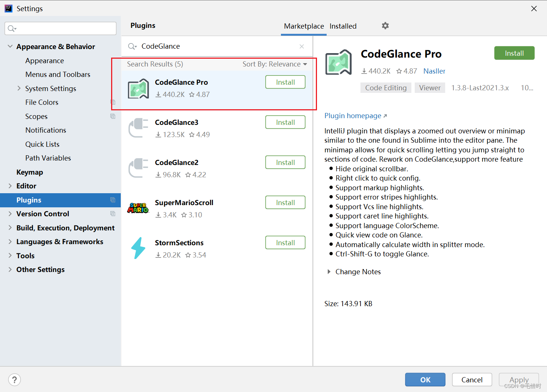The height and width of the screenshot is (392, 547).
Task: Click the Code Editing tag
Action: click(386, 88)
